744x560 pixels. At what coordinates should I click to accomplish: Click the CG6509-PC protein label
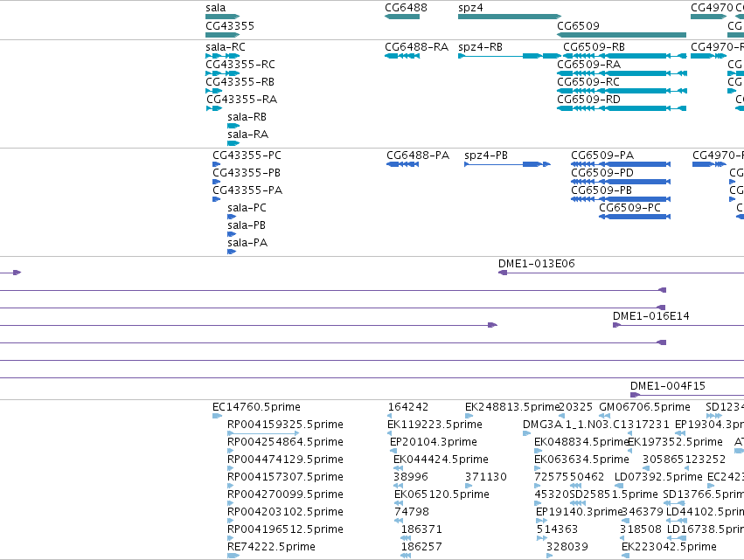click(x=629, y=208)
